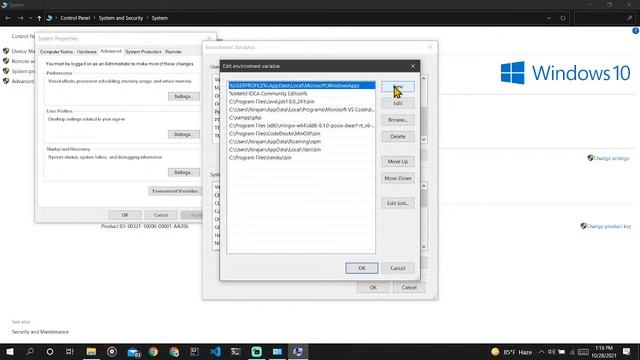Image resolution: width=640 pixels, height=360 pixels.
Task: Close the Edit environment variable dialog
Action: (413, 66)
